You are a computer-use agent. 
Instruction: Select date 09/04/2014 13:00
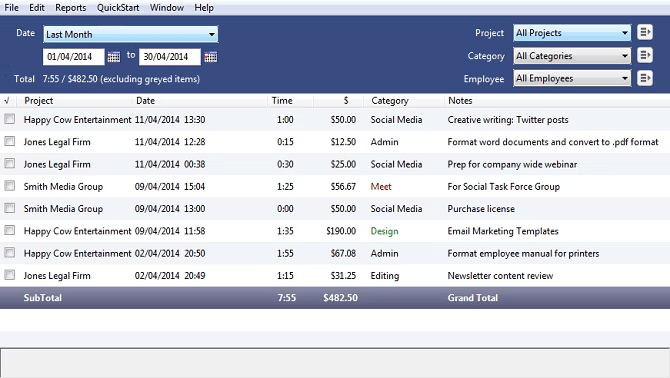170,209
